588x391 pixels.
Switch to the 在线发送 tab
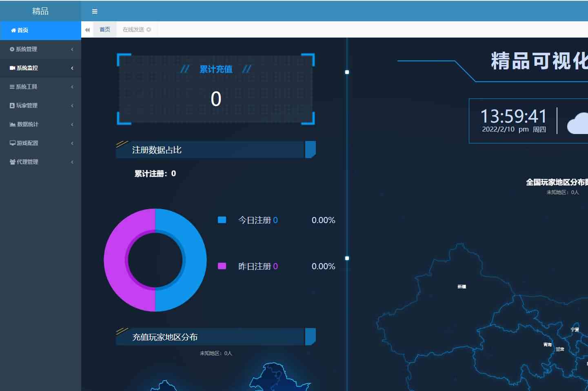133,29
